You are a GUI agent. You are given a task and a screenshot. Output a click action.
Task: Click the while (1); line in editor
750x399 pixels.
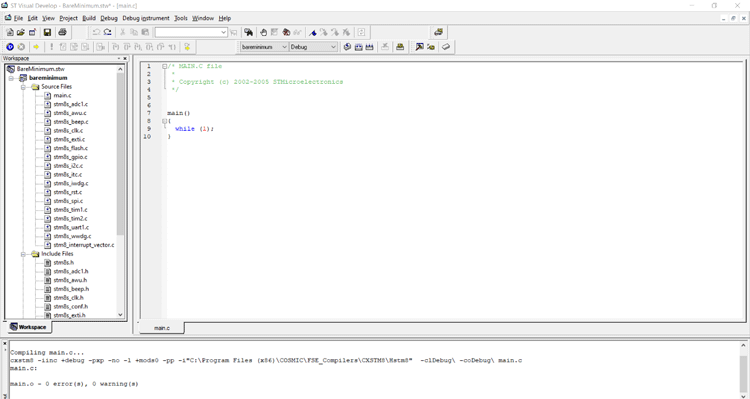point(194,129)
